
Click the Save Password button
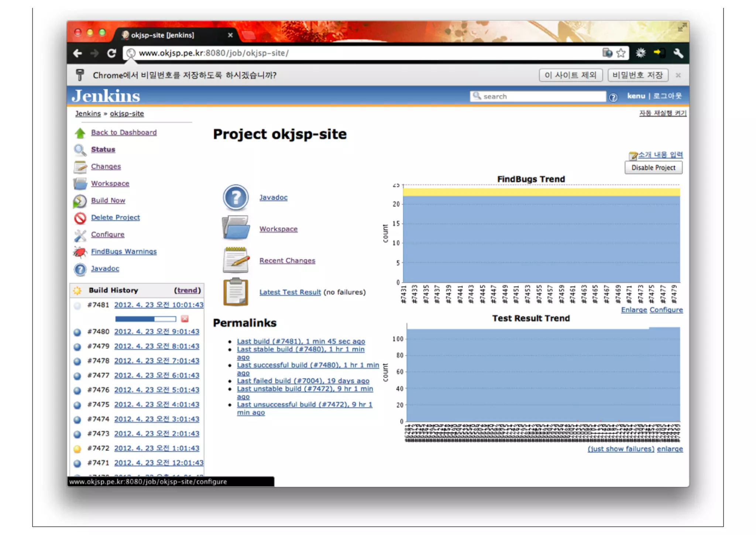point(638,75)
